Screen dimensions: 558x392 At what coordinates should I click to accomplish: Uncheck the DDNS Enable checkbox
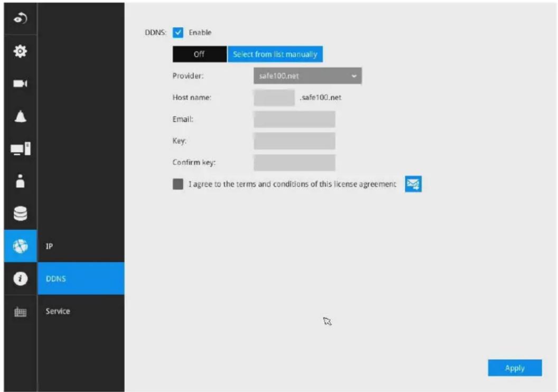(x=178, y=32)
